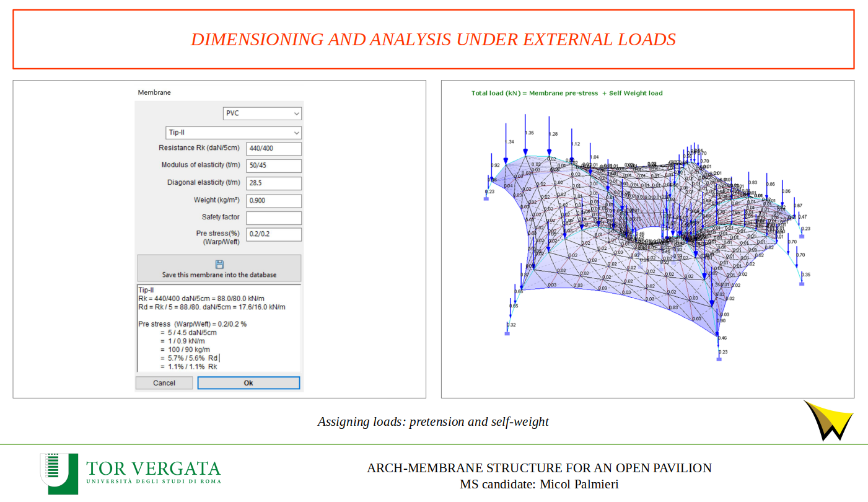Image resolution: width=868 pixels, height=502 pixels.
Task: Click the Modulus of elasticity field
Action: 273,165
